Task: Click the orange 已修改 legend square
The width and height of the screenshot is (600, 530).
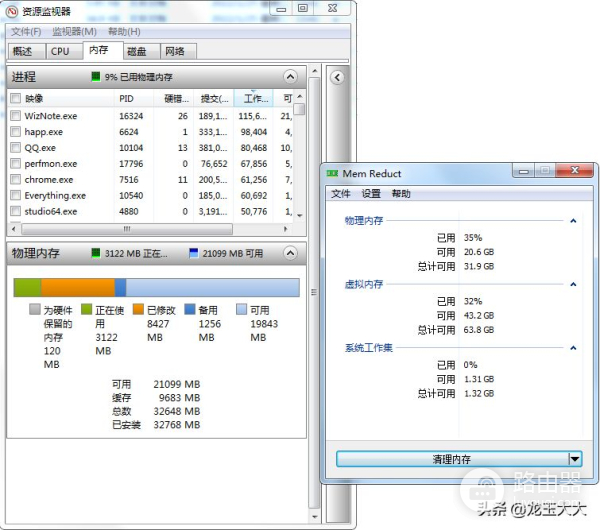Action: (x=139, y=310)
